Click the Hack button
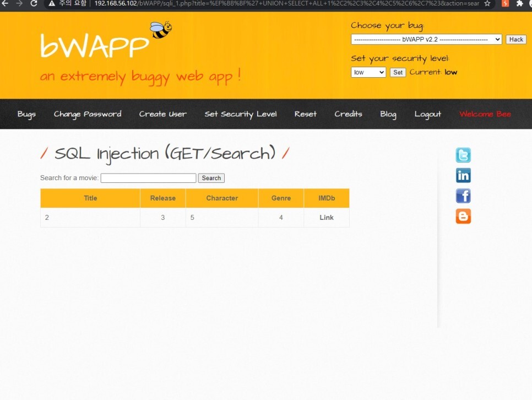The height and width of the screenshot is (400, 532). point(516,39)
